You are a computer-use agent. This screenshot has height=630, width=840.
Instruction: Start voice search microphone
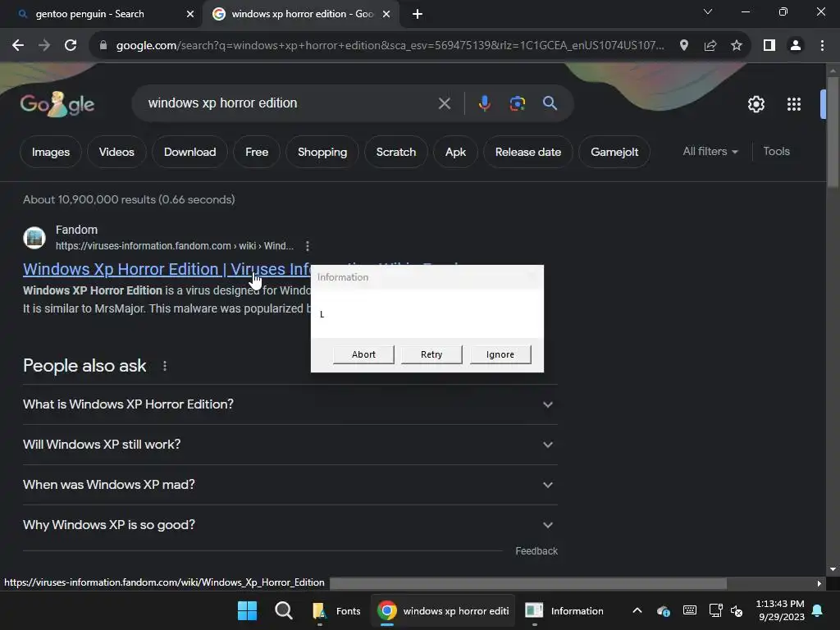[x=484, y=103]
